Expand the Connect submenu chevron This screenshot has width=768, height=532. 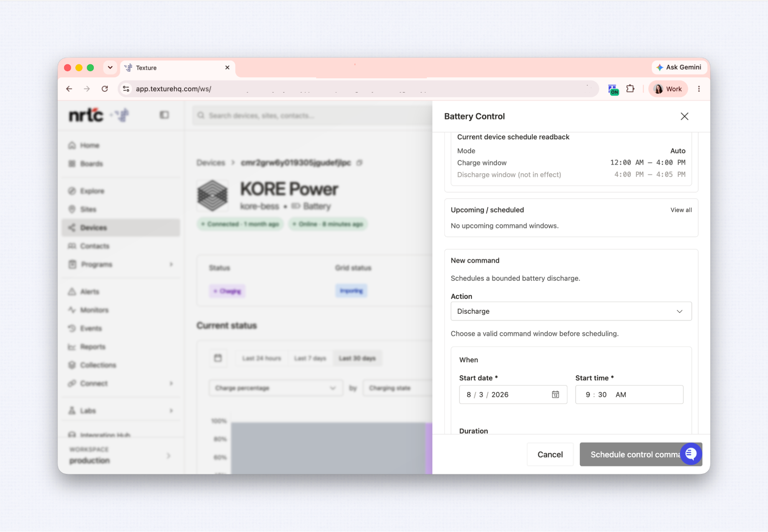[x=171, y=383]
